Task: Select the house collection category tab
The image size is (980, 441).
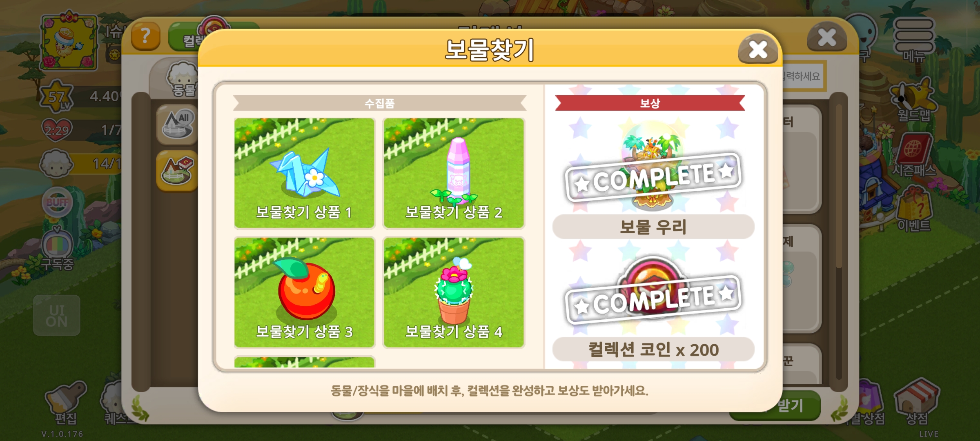Action: (177, 171)
